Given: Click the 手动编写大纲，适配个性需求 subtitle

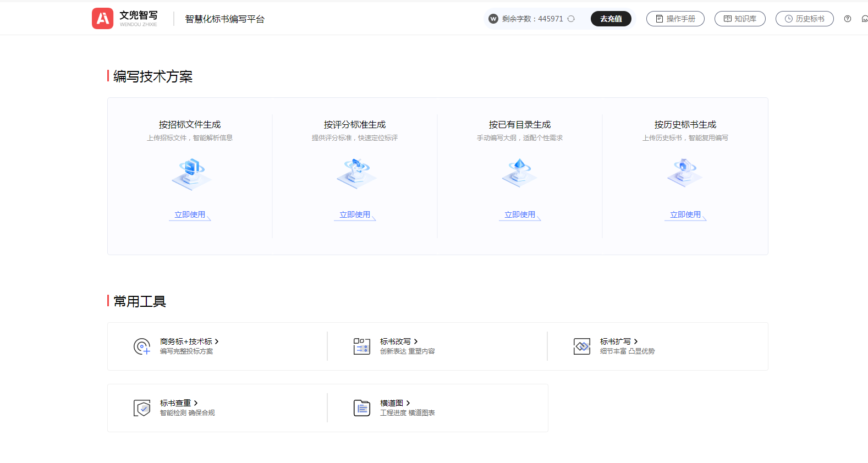Looking at the screenshot, I should click(x=520, y=138).
